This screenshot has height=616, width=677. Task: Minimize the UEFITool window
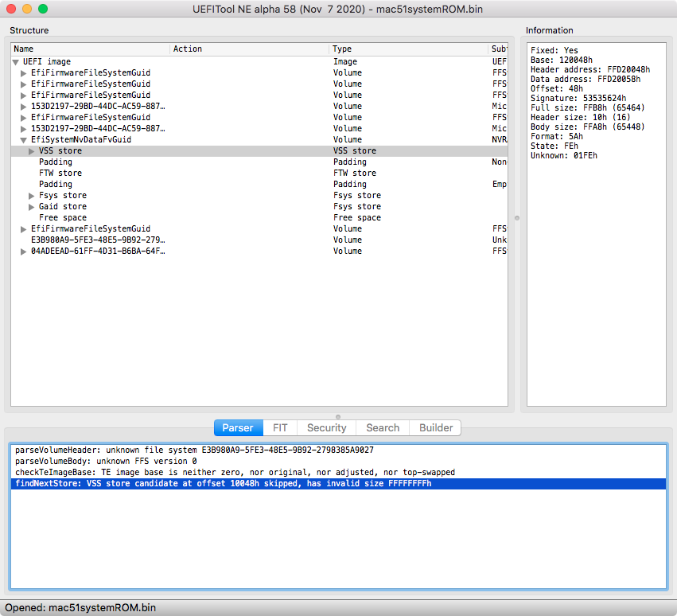point(27,9)
